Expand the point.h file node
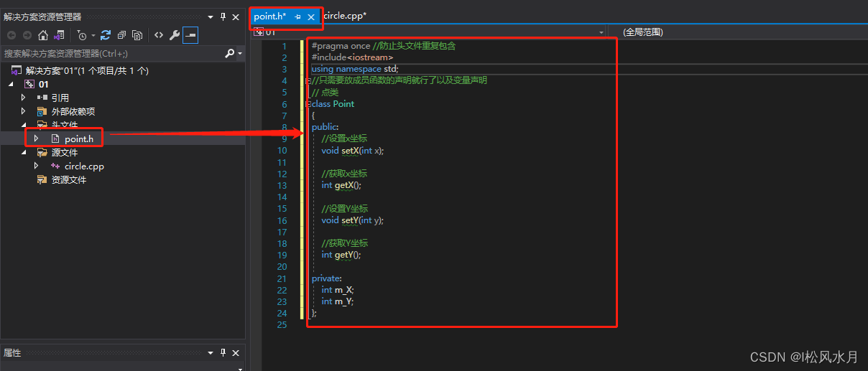Screen dimensions: 868x371 [x=36, y=138]
